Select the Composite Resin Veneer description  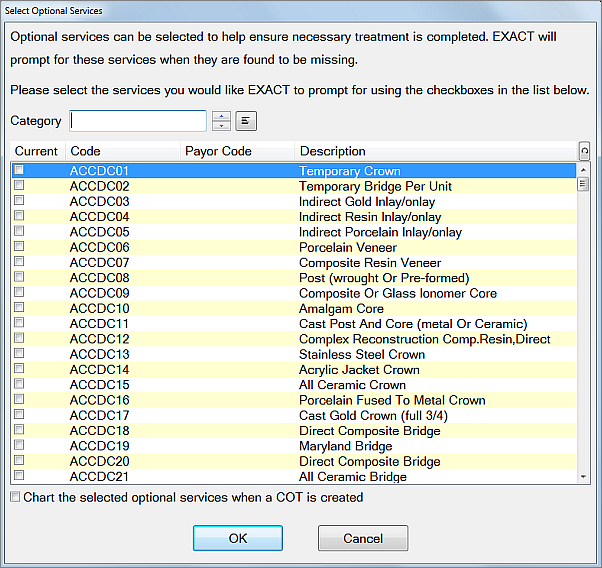[x=370, y=263]
